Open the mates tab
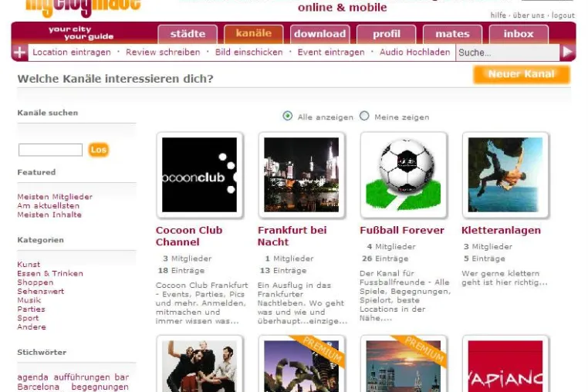Screen dimensions: 588x392 coord(453,34)
